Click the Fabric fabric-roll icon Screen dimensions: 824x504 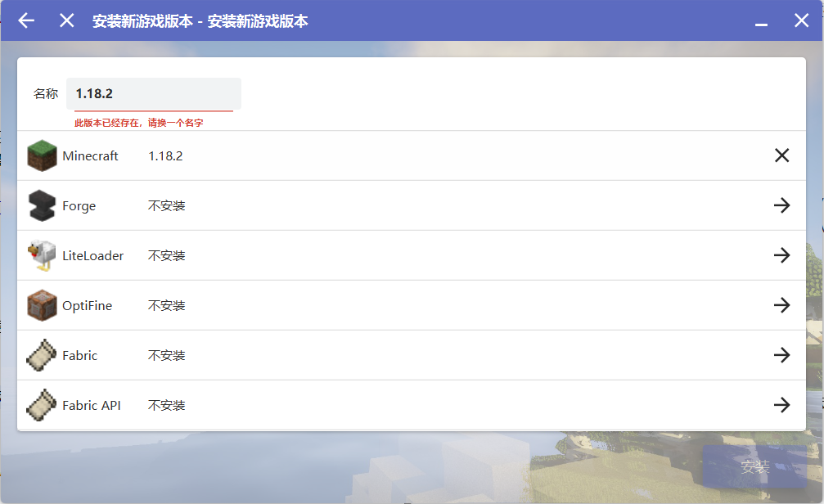tap(42, 355)
